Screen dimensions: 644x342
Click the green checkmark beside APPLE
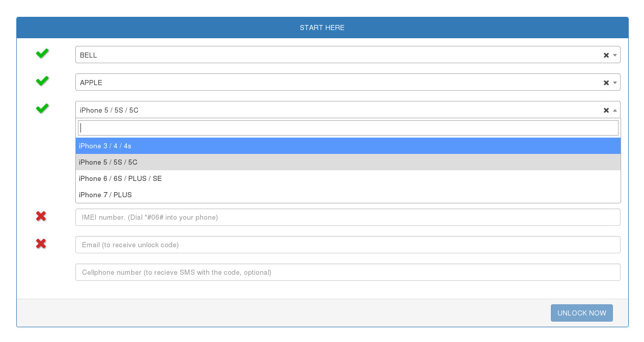[x=42, y=81]
